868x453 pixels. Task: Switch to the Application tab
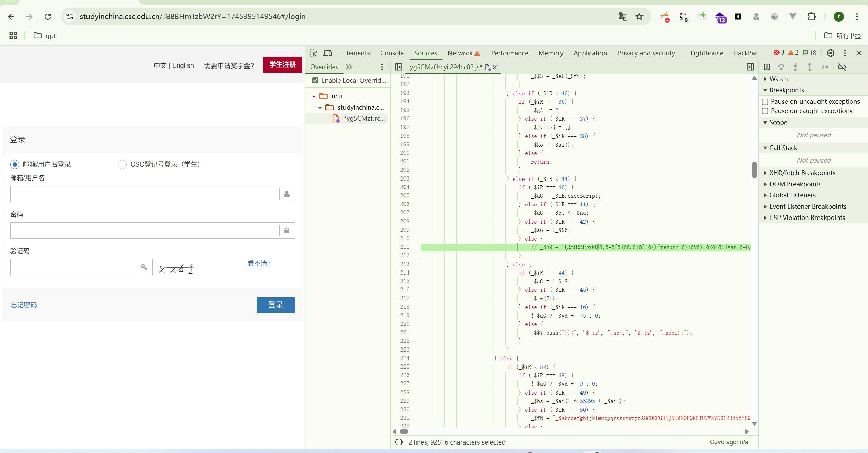(x=590, y=53)
